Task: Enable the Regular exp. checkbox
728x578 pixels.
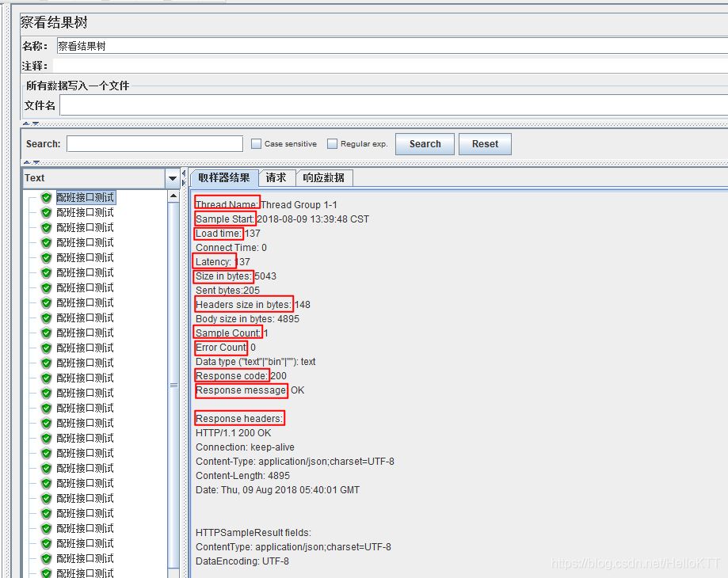Action: click(332, 144)
